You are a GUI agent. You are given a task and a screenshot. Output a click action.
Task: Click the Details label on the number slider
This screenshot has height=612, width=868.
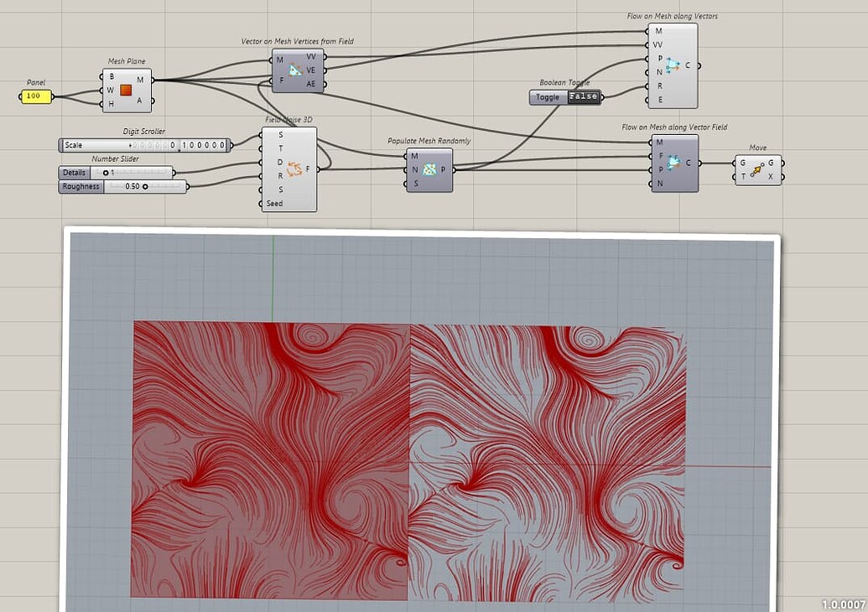point(74,171)
